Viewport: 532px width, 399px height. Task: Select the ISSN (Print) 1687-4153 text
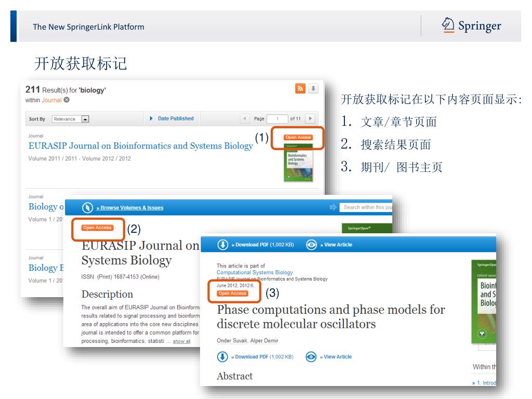pyautogui.click(x=120, y=277)
